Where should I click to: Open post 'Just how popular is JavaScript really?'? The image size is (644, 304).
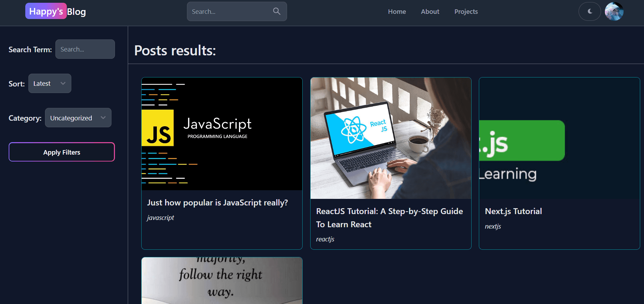click(217, 203)
